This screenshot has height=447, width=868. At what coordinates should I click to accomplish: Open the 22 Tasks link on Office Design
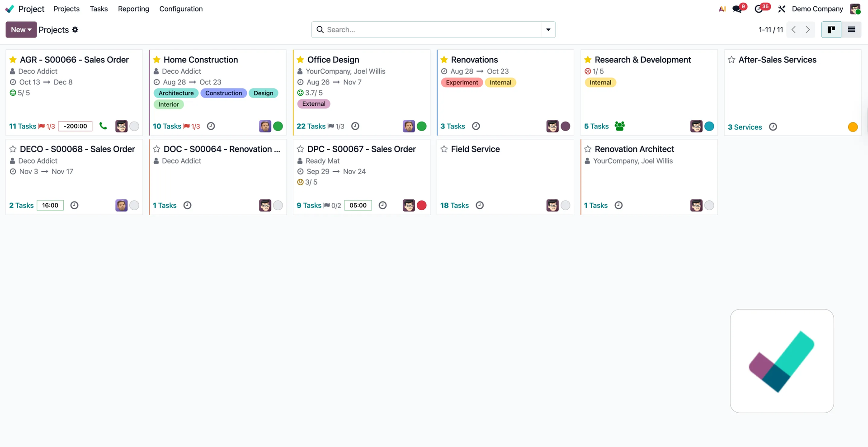311,126
